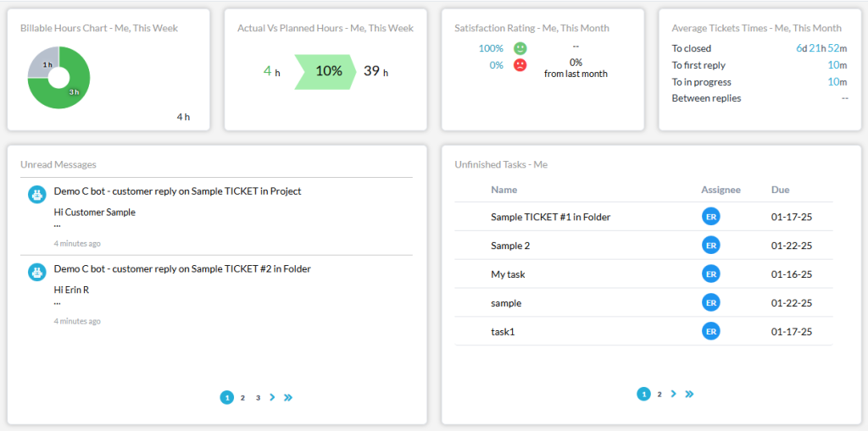Click the 10% actual vs planned arrow
868x431 pixels.
[x=327, y=71]
